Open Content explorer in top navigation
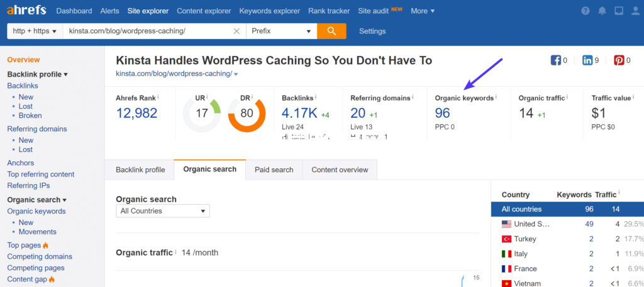644x287 pixels. [204, 11]
